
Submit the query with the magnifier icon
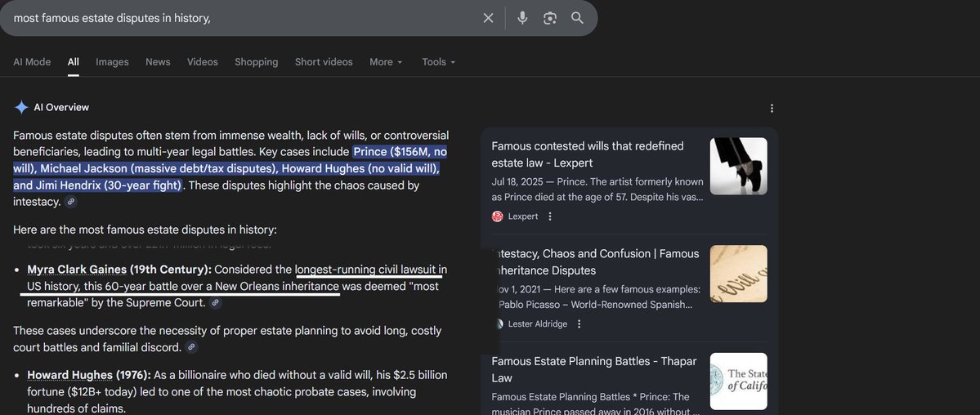point(578,18)
